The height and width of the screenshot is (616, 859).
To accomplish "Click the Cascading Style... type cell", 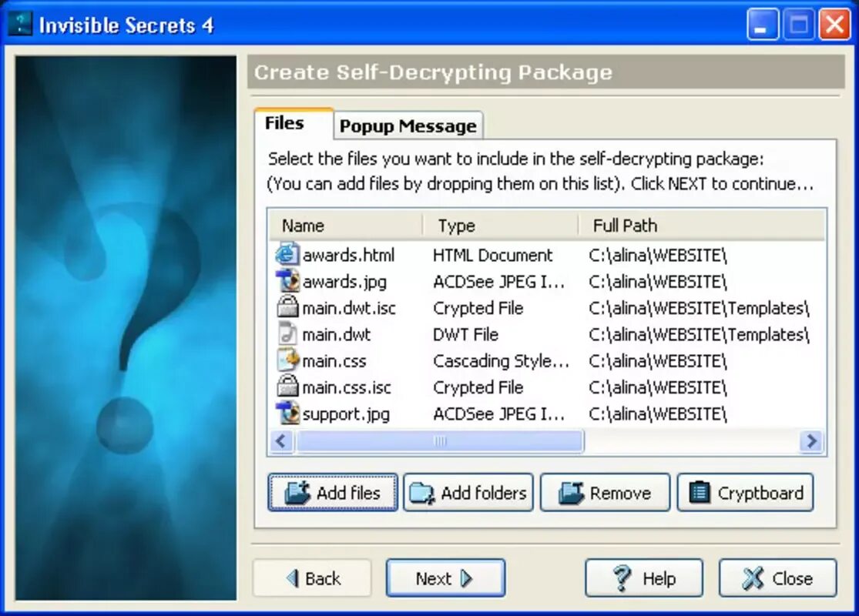I will 501,361.
